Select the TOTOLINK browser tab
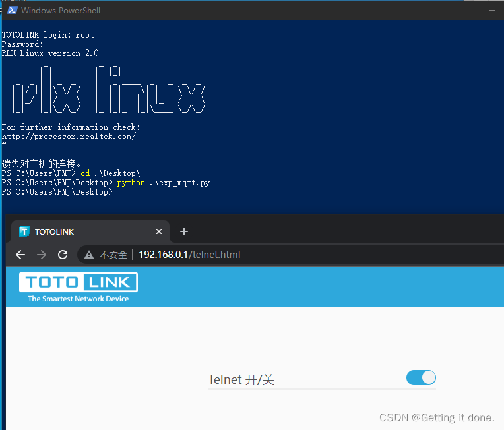 [90, 231]
